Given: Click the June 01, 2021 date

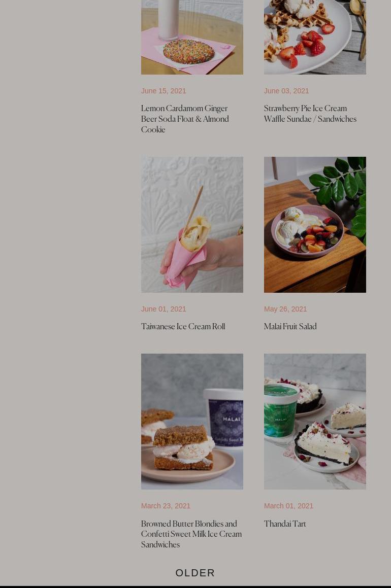Looking at the screenshot, I should (164, 309).
